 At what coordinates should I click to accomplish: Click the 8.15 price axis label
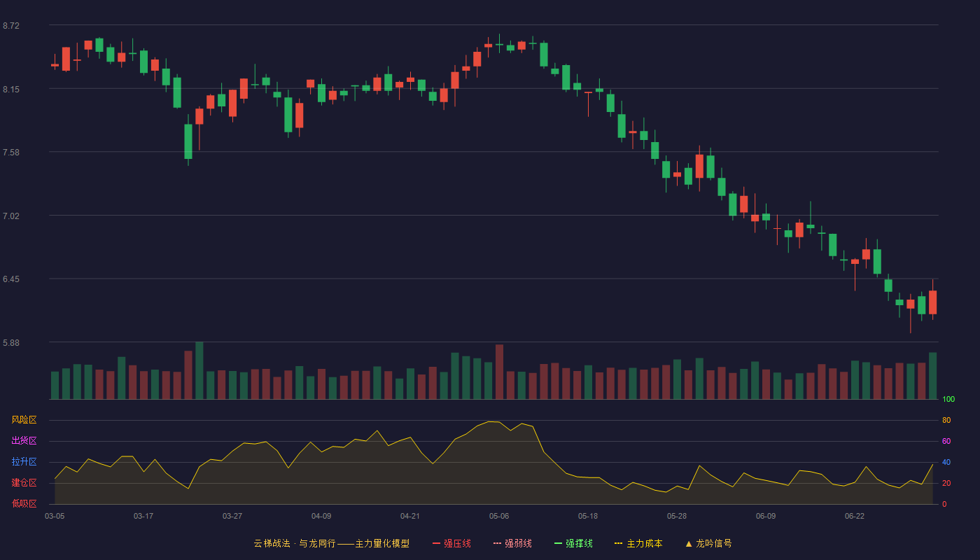point(11,90)
